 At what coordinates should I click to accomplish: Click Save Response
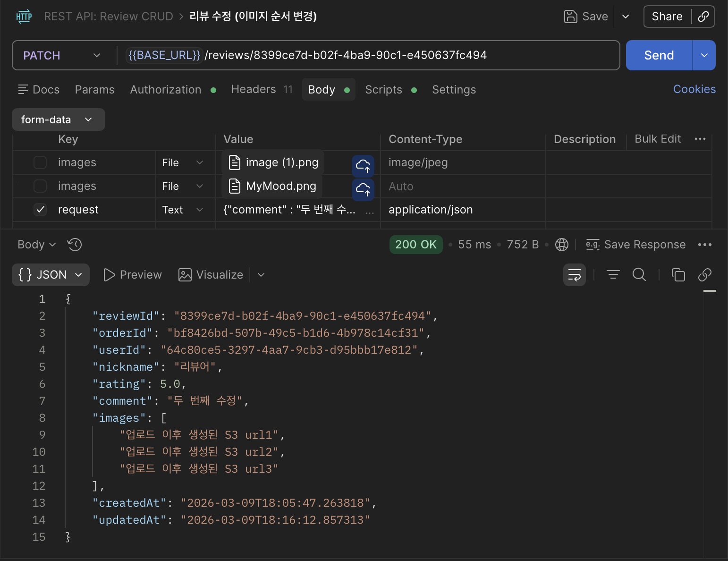636,245
